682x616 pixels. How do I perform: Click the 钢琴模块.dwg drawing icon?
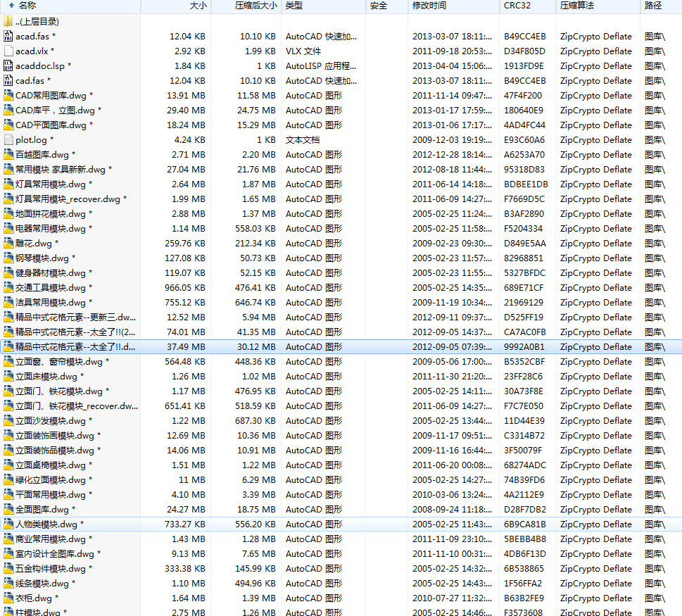(x=8, y=258)
